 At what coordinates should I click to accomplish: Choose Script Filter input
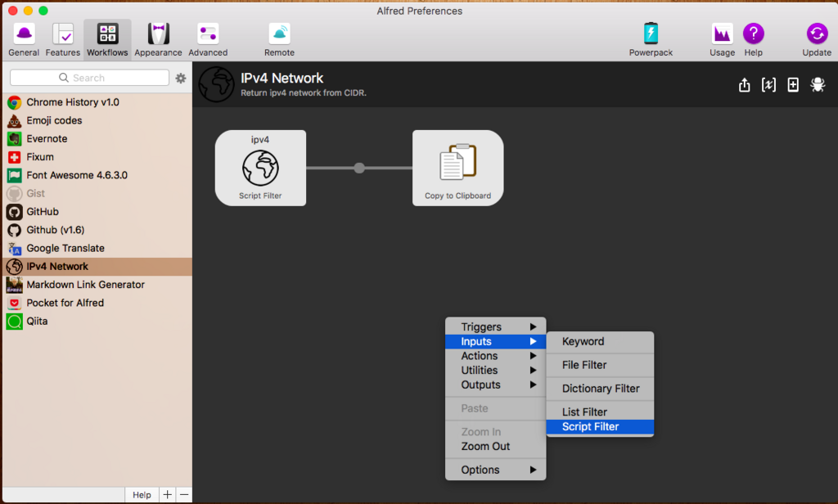[600, 426]
